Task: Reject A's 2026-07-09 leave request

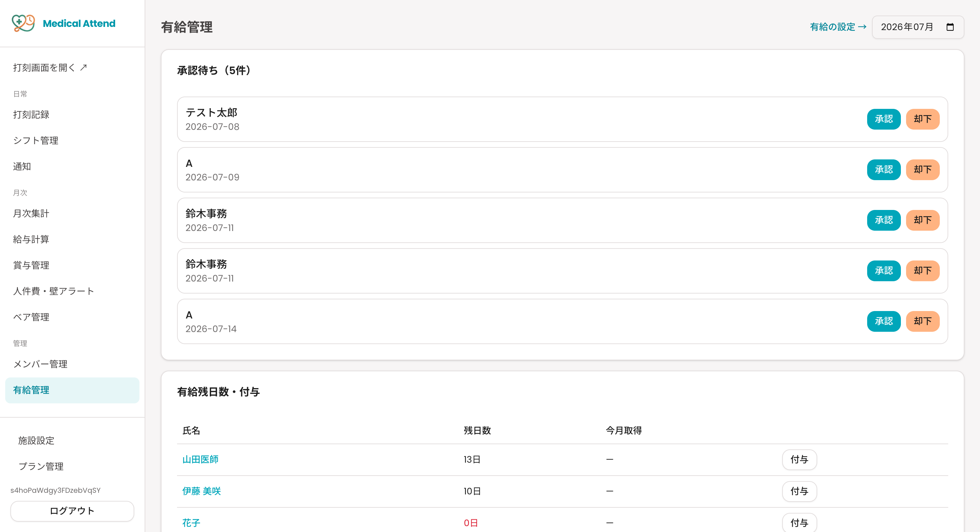Action: coord(923,169)
